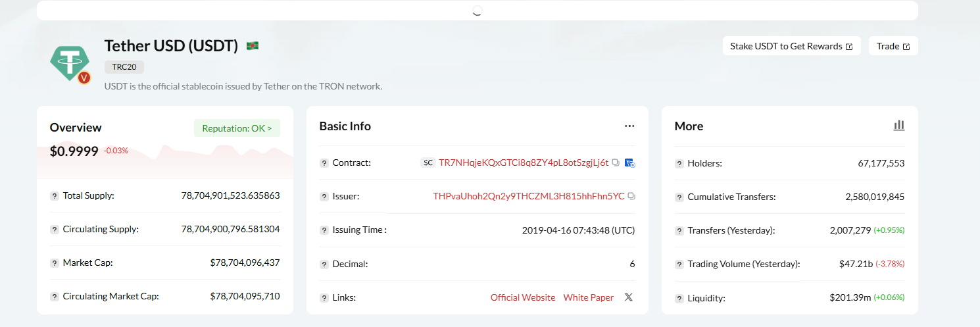Click trading volume value $47.21b

click(856, 264)
